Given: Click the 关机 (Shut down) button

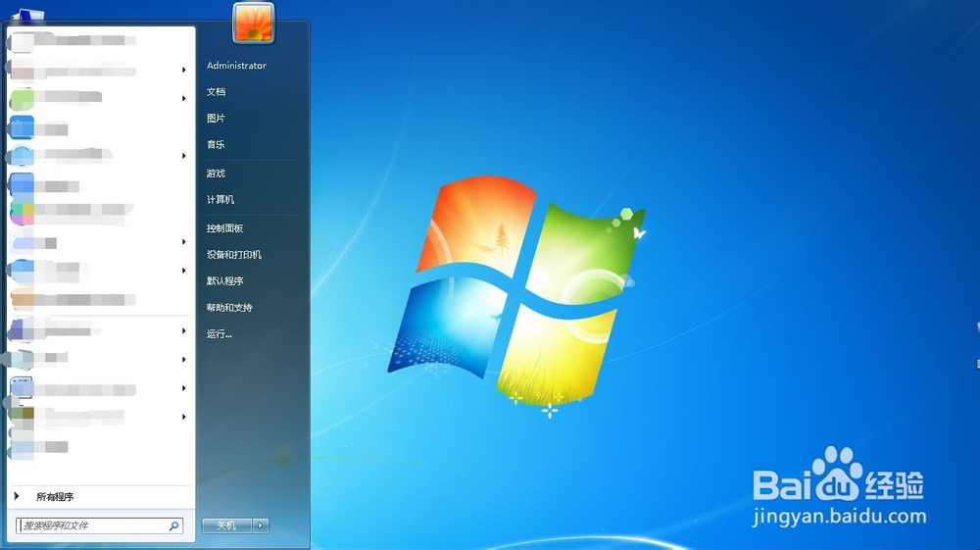Looking at the screenshot, I should click(226, 525).
